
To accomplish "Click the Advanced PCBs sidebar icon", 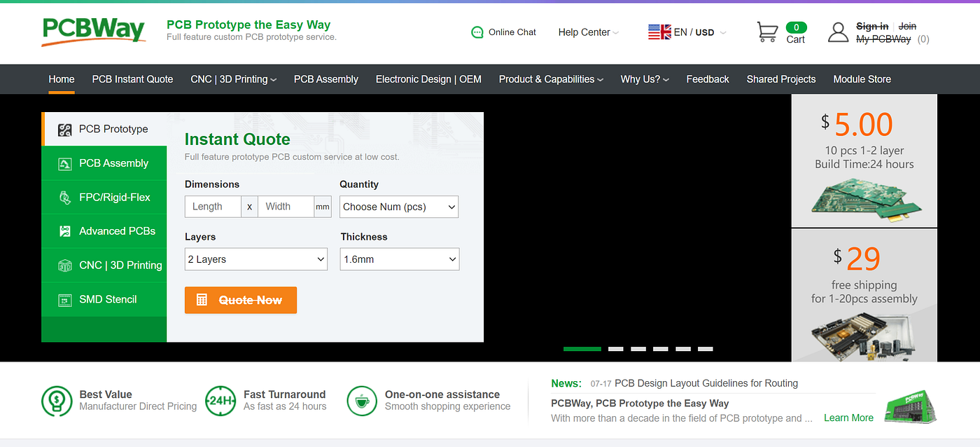I will click(x=65, y=231).
